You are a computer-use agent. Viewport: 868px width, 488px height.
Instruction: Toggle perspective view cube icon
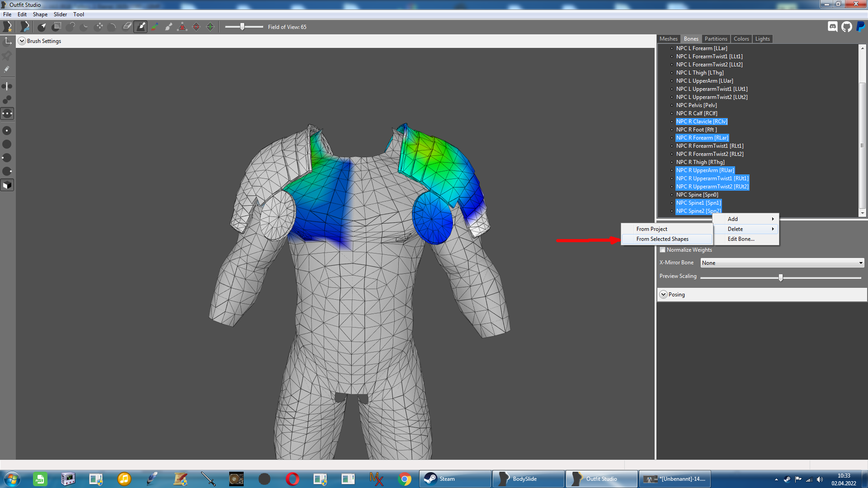tap(7, 185)
